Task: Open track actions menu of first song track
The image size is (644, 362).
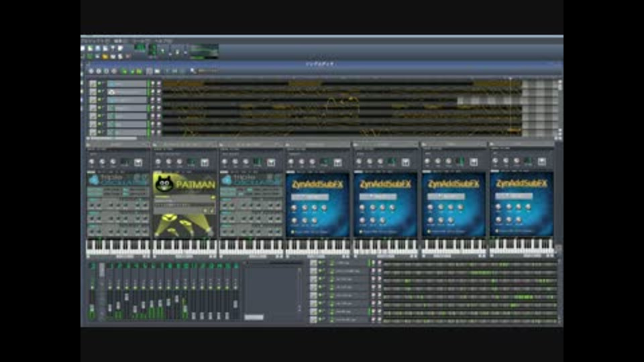Action: point(93,83)
